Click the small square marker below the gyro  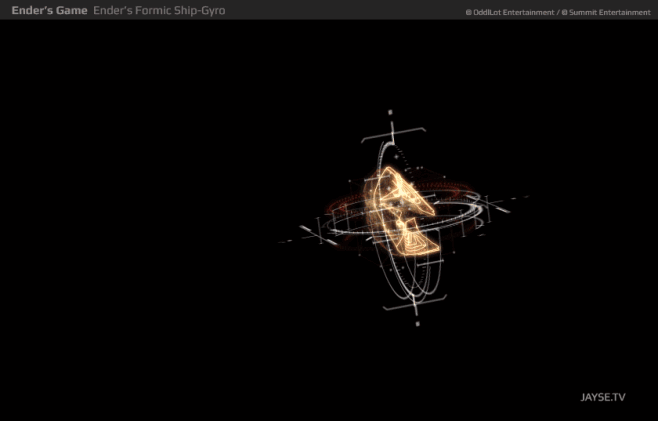click(x=417, y=324)
